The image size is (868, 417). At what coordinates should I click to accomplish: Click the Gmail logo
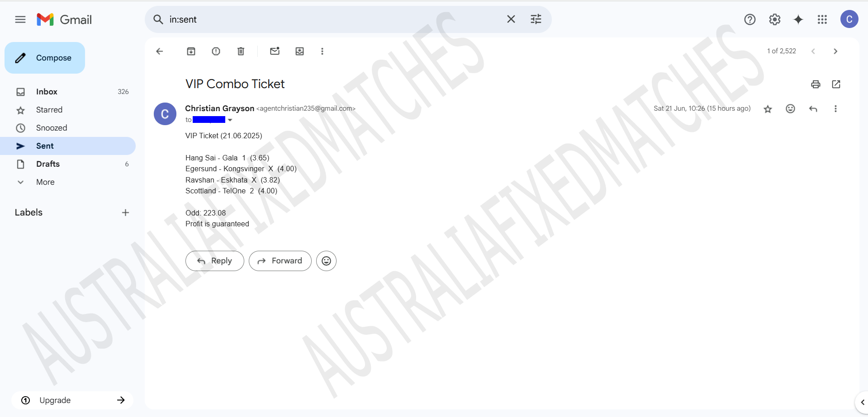tap(64, 19)
